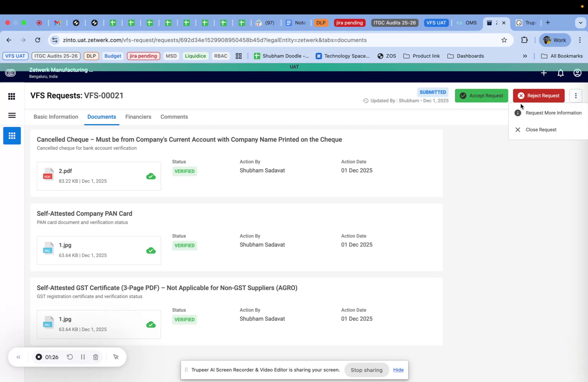Select the highlighted blue module icon in sidebar
588x382 pixels.
point(12,135)
